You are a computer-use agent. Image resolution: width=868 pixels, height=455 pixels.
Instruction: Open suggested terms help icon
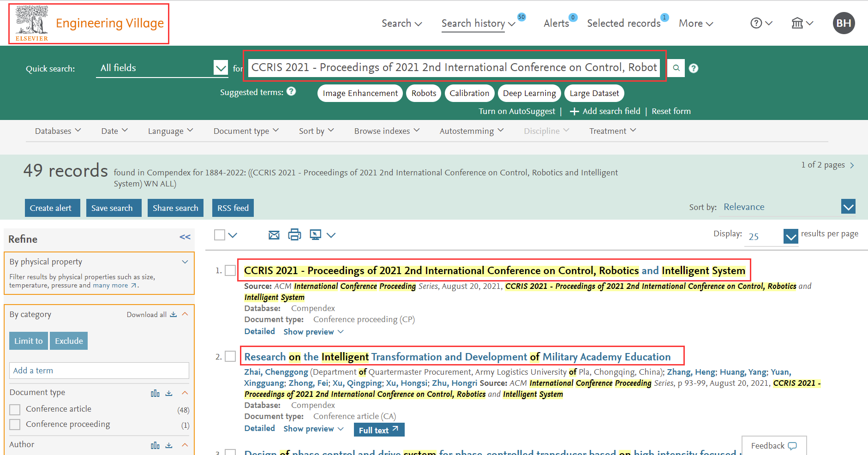pos(291,91)
